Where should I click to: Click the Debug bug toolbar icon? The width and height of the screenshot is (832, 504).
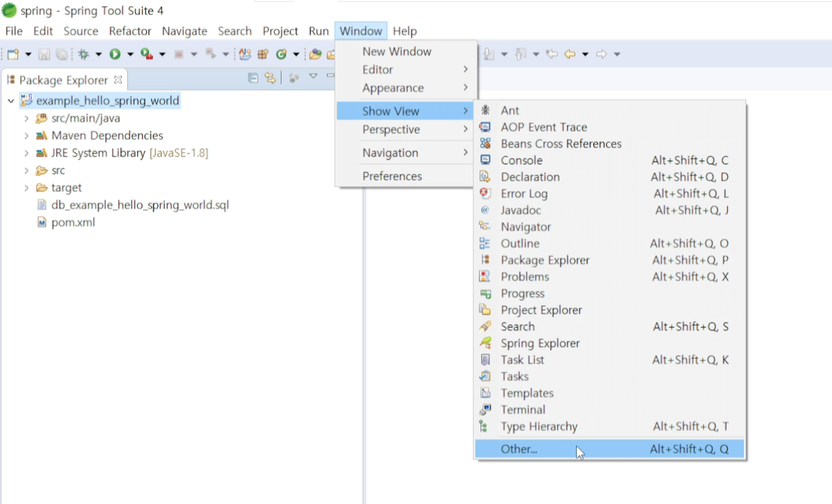[84, 54]
